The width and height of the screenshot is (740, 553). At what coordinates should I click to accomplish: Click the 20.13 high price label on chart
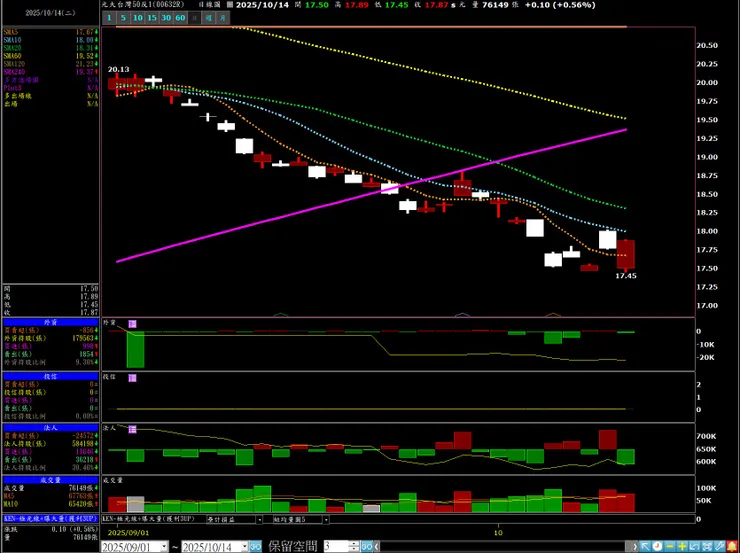(x=118, y=70)
